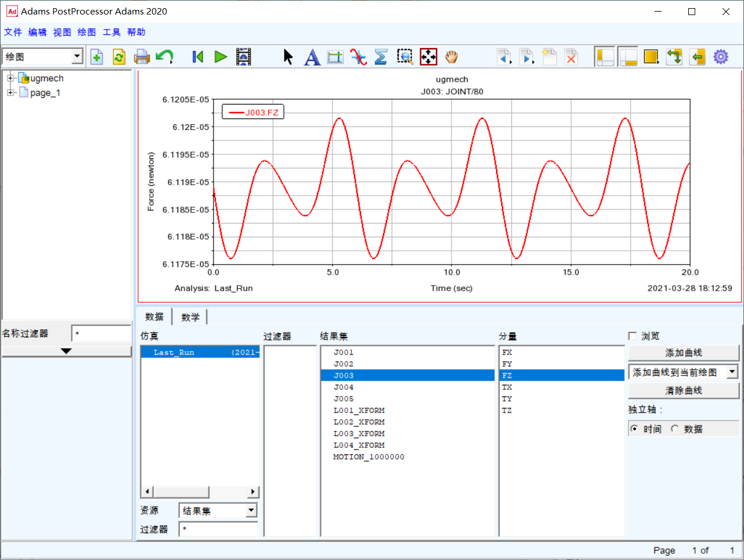Play the animation with green arrow
Screen dimensions: 744x560
click(221, 57)
